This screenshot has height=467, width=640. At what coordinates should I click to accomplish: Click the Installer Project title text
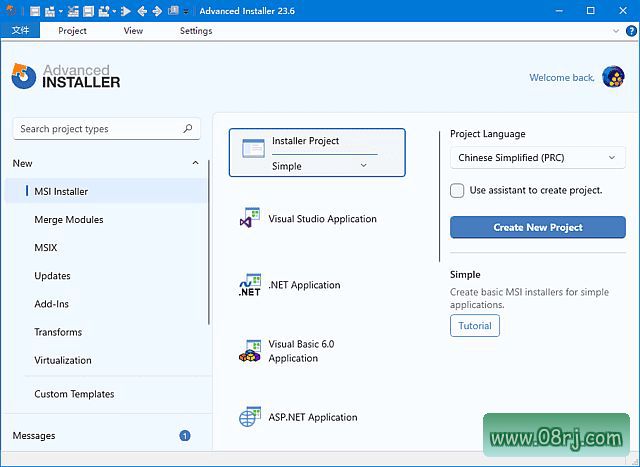coord(305,141)
